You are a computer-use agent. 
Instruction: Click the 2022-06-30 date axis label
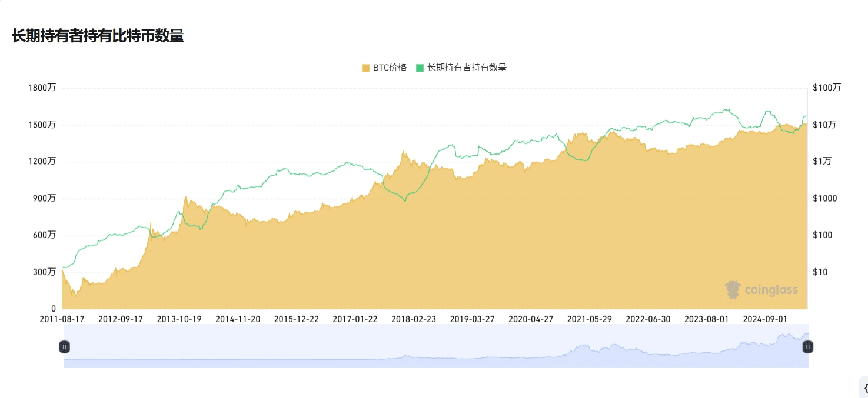point(648,319)
